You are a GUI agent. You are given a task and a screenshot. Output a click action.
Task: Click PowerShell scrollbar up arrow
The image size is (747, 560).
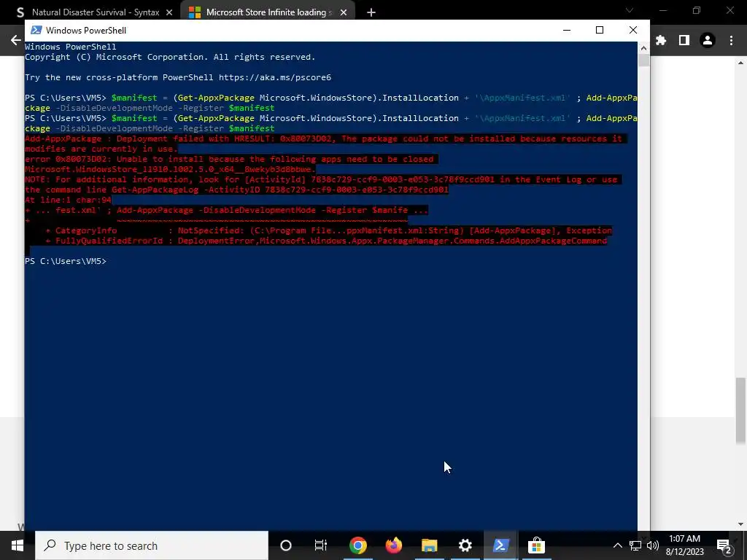(643, 47)
